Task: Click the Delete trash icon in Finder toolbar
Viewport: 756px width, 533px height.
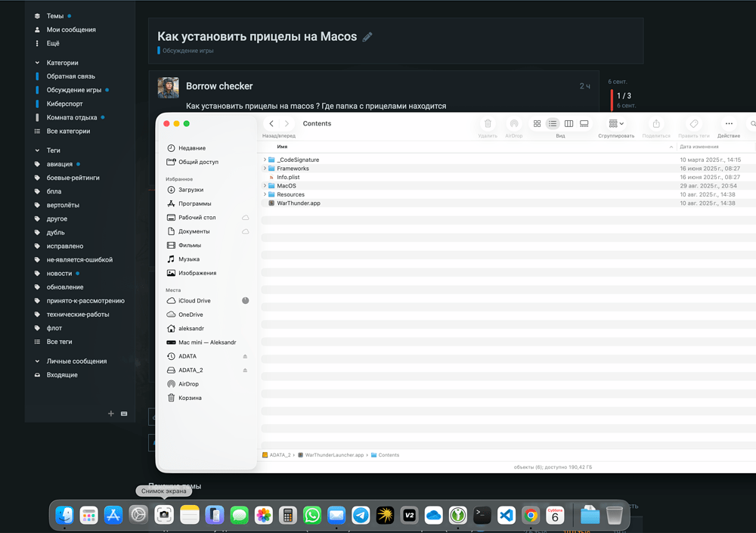Action: click(488, 123)
